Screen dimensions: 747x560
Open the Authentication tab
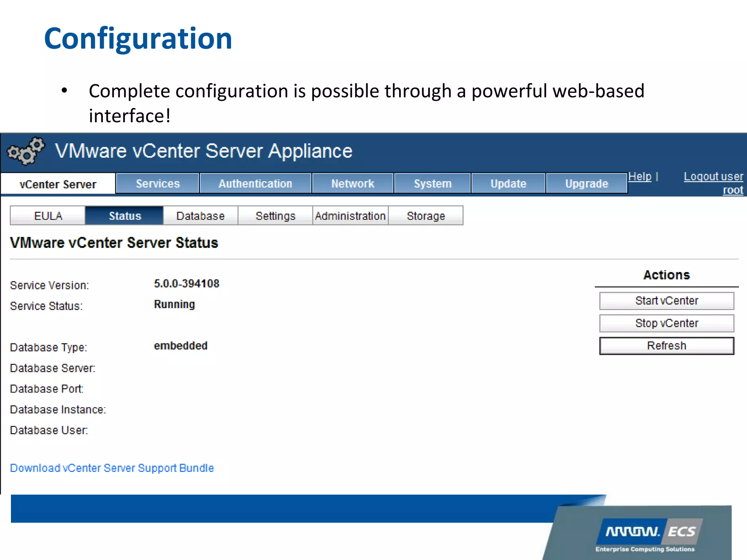(x=255, y=183)
